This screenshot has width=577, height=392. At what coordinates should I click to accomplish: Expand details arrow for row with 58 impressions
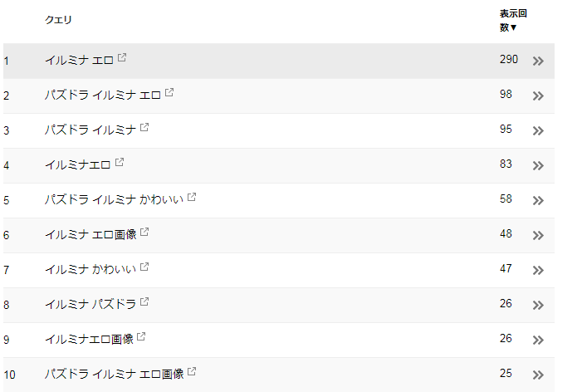click(538, 201)
